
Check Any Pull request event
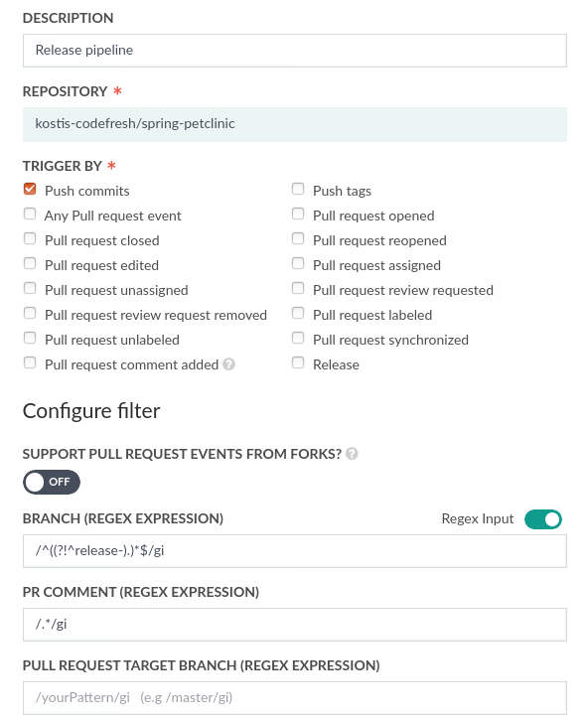point(30,214)
